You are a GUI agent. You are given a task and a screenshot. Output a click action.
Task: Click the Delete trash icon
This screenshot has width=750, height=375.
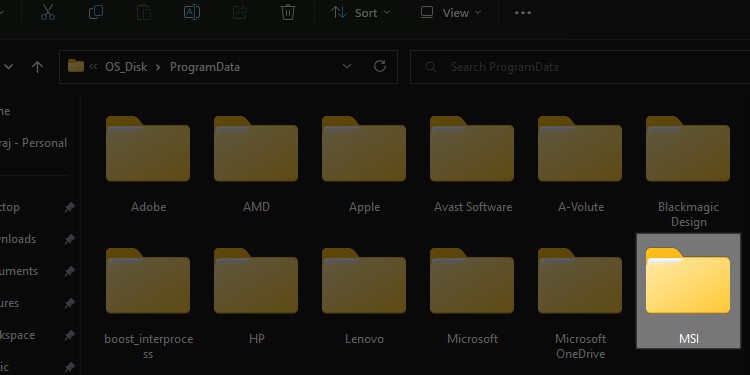[287, 12]
